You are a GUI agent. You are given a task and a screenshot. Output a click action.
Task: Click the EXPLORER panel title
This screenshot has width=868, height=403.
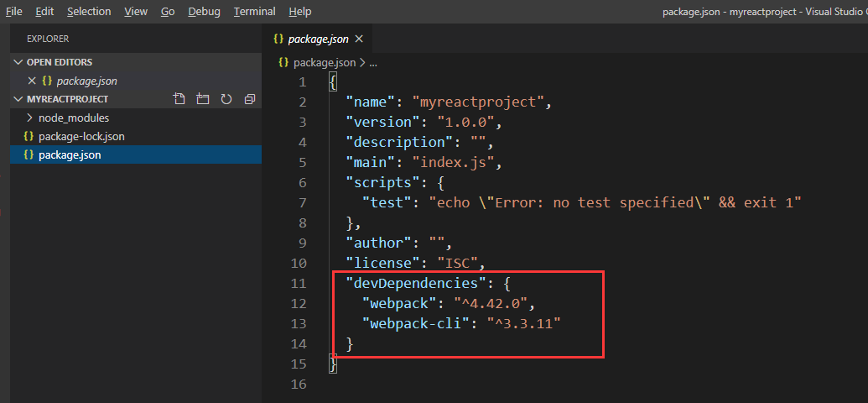tap(48, 39)
